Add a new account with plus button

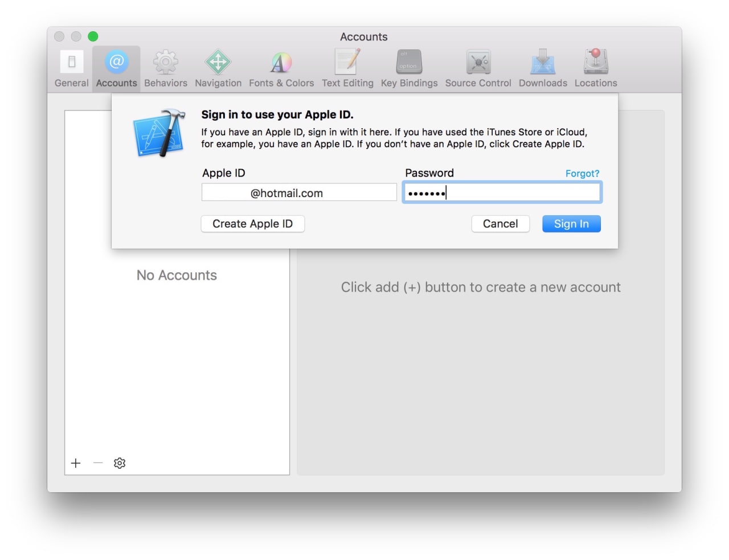(x=76, y=463)
